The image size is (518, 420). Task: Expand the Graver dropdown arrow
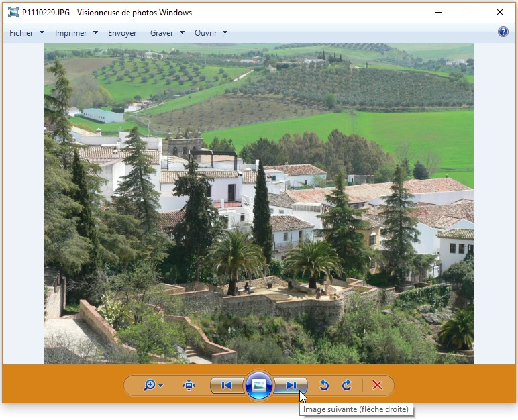click(182, 32)
